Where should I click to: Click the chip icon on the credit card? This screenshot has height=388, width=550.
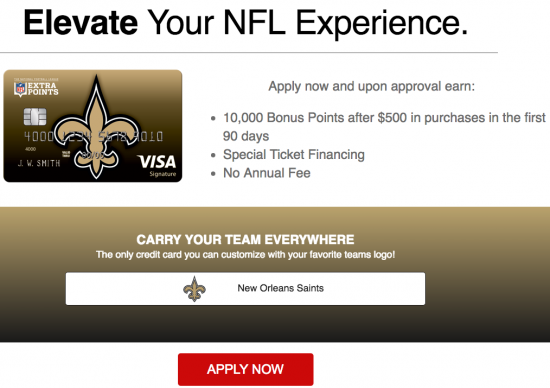click(x=35, y=117)
